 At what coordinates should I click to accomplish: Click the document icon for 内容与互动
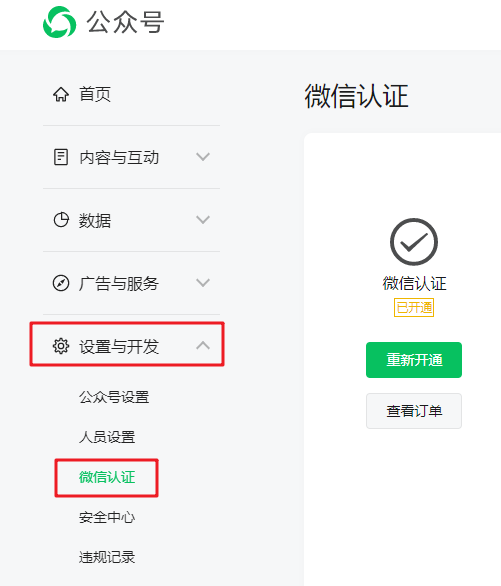[61, 157]
